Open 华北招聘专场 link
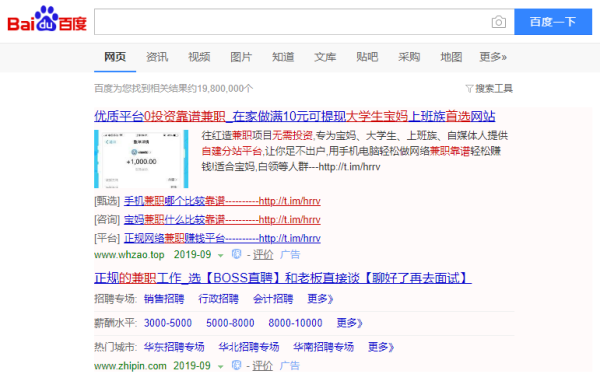This screenshot has width=600, height=381. click(249, 347)
